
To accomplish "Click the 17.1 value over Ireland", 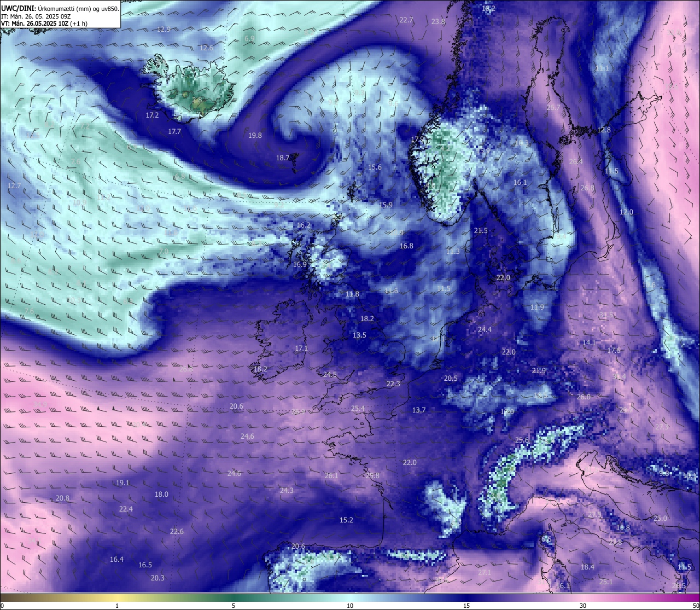I will point(301,348).
